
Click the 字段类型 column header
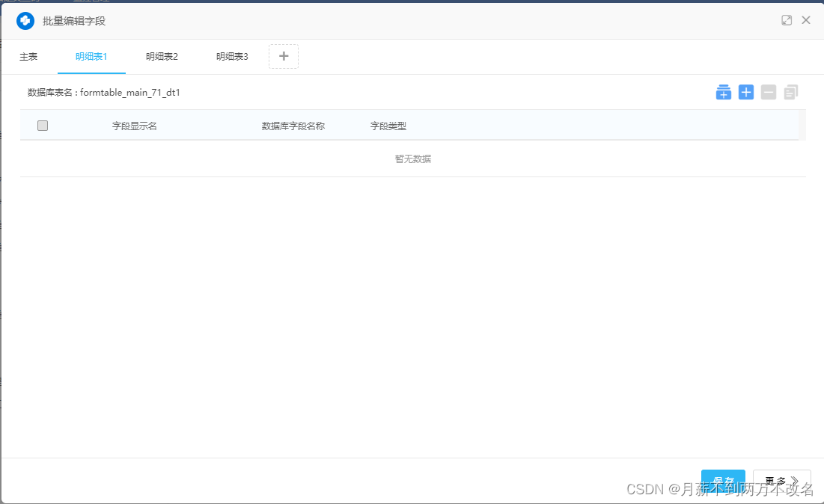[x=388, y=125]
